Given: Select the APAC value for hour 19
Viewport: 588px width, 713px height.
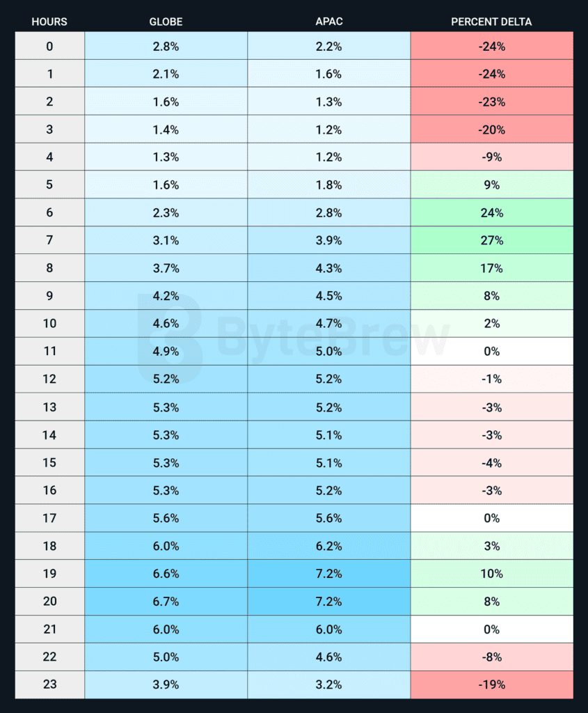Looking at the screenshot, I should click(328, 574).
